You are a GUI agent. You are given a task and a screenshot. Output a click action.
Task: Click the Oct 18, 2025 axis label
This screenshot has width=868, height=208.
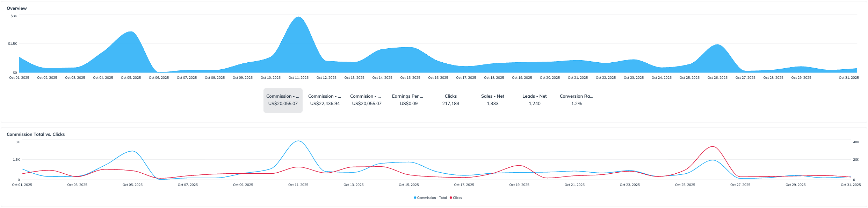coord(494,78)
